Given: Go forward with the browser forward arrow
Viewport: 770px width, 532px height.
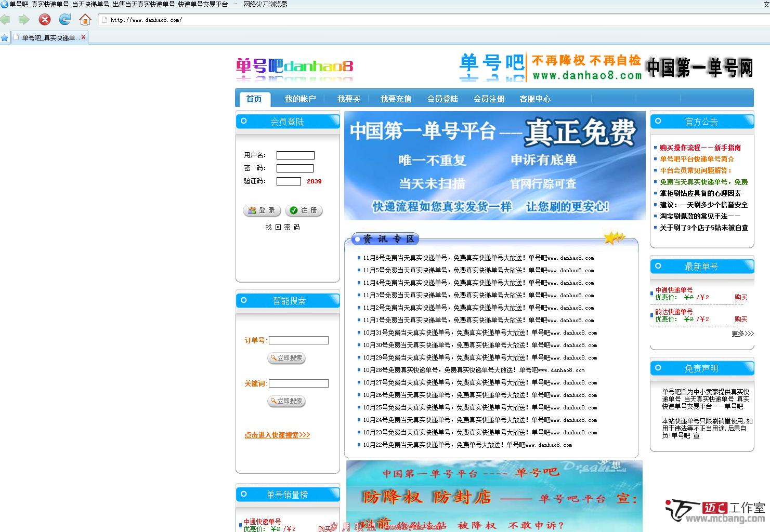Looking at the screenshot, I should 24,20.
